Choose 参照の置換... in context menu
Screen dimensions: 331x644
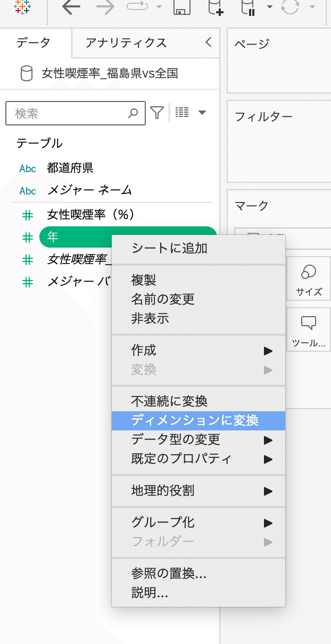pos(198,573)
